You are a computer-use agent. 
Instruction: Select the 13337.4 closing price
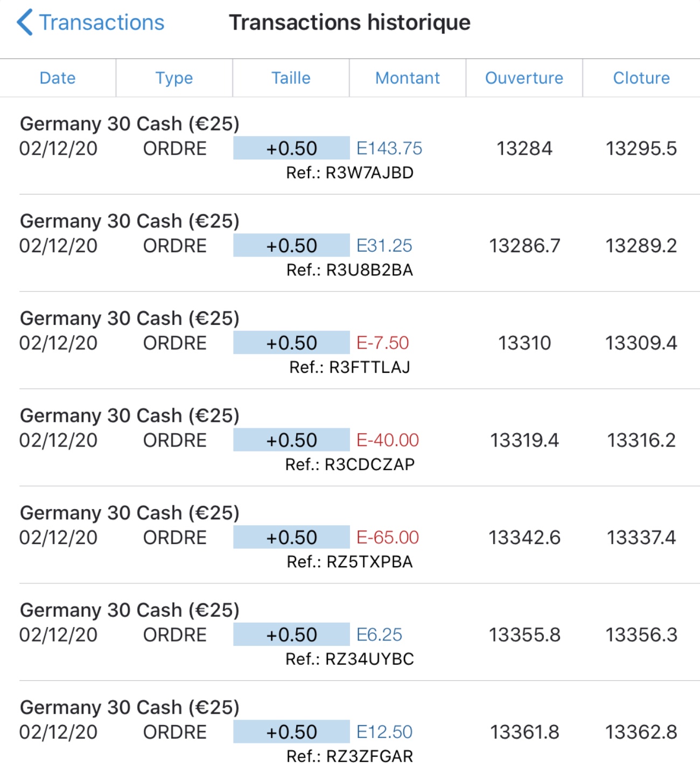[641, 538]
